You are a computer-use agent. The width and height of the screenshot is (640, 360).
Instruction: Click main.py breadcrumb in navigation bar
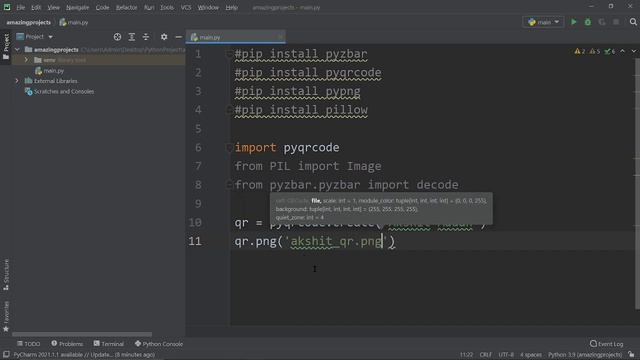click(x=74, y=22)
